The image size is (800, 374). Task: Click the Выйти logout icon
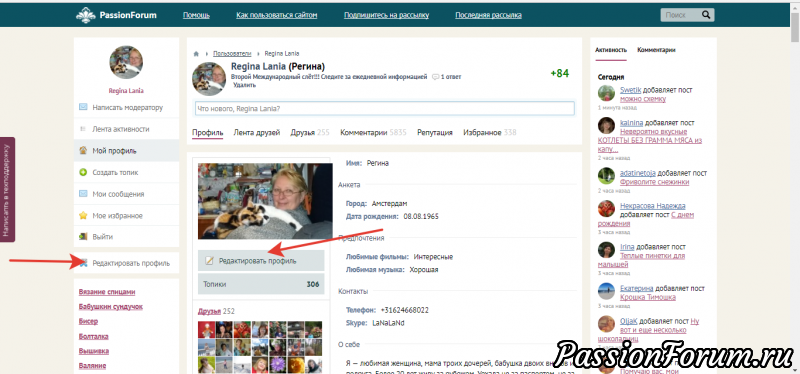[83, 237]
